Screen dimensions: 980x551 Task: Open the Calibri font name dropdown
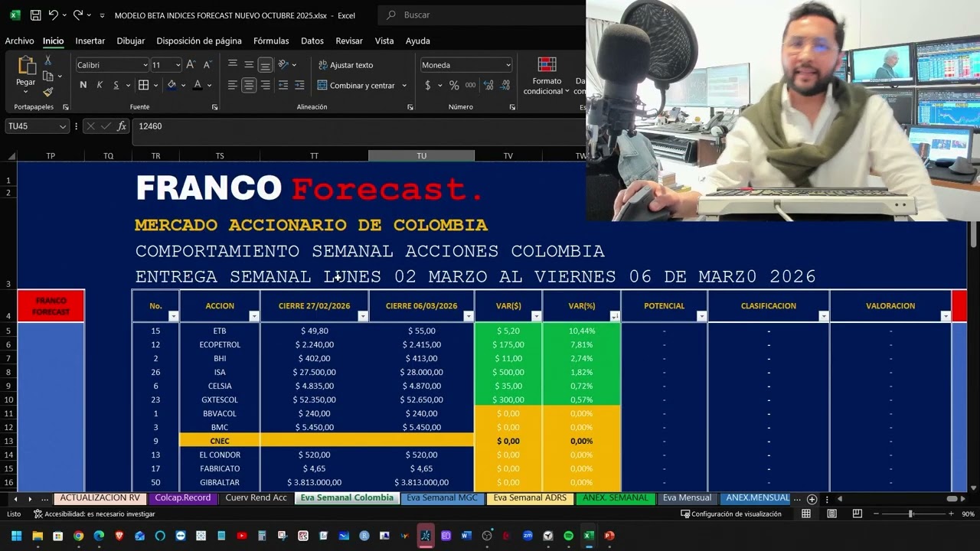145,65
